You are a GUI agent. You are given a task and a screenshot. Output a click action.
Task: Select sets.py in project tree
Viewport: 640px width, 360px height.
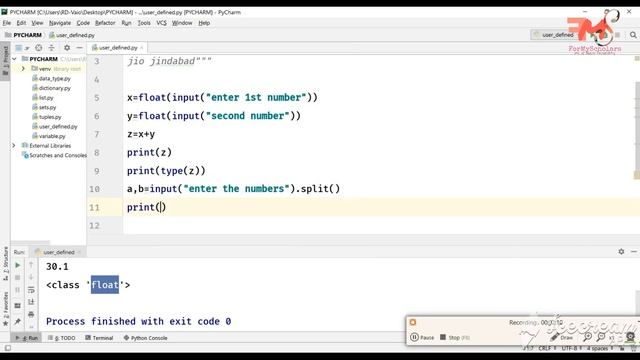tap(44, 107)
